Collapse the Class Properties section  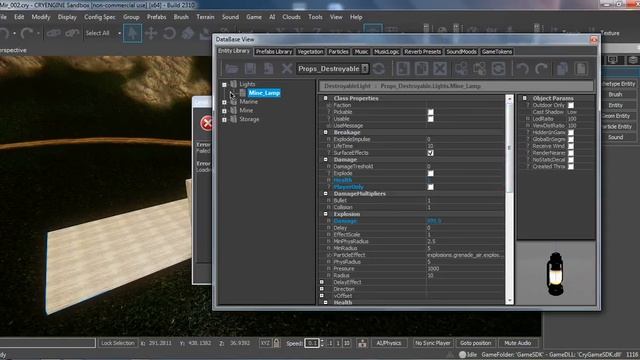click(x=326, y=98)
